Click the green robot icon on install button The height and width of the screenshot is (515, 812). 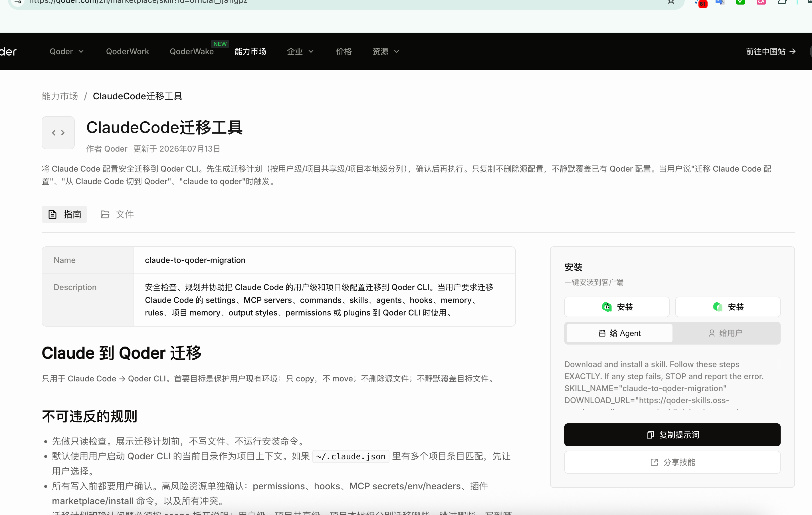[607, 307]
